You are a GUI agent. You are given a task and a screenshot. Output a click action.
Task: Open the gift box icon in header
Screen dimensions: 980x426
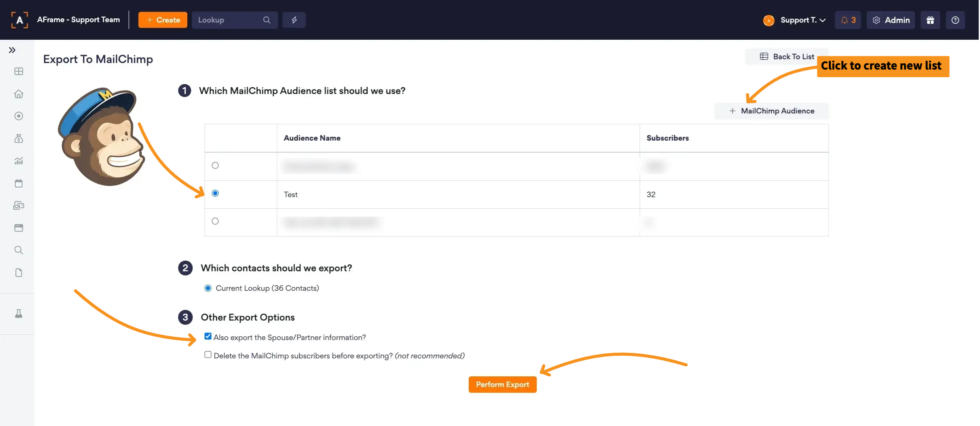point(930,20)
